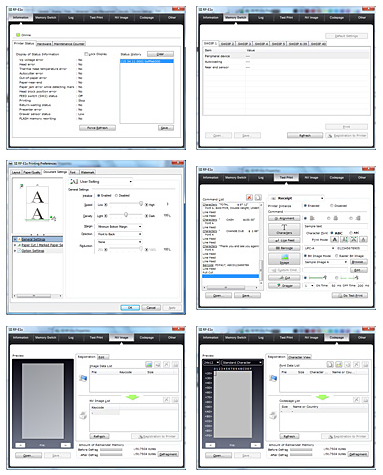Screen dimensions: 383x475
Task: Open the Watermark tab in Printing Preferences
Action: (88, 172)
